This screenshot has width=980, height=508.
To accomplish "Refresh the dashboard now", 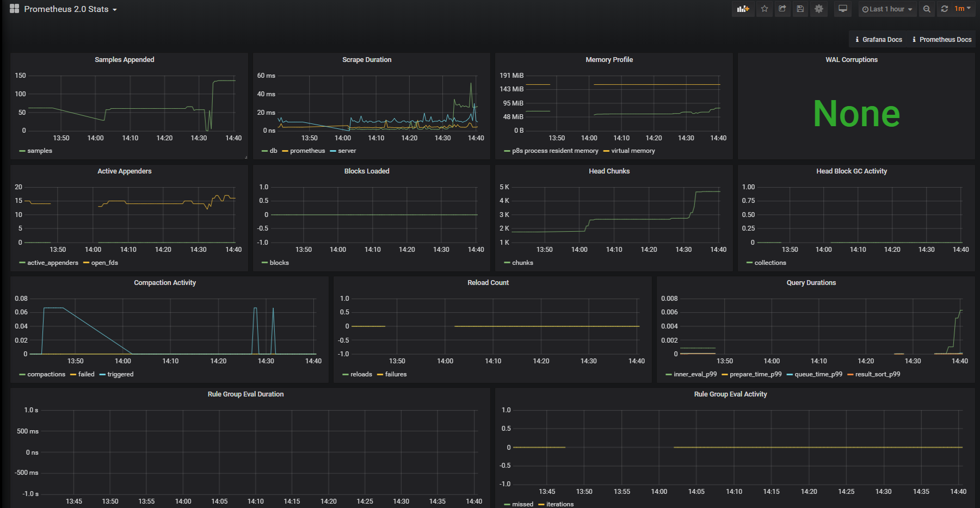I will tap(945, 9).
